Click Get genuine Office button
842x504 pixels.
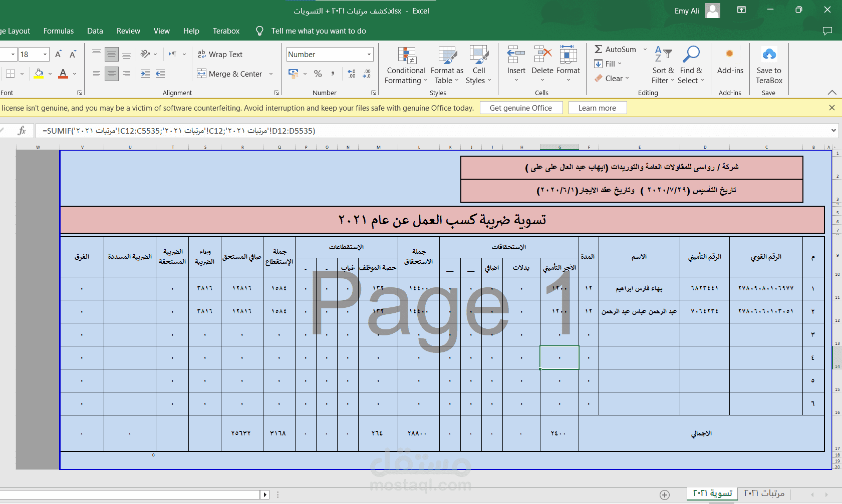tap(521, 108)
